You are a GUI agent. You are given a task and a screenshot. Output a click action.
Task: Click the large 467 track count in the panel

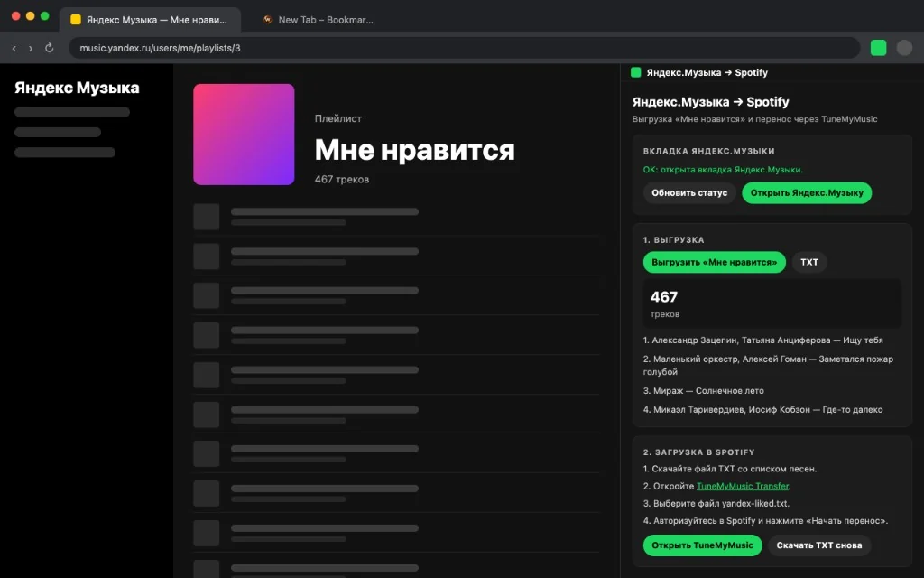[x=664, y=296]
